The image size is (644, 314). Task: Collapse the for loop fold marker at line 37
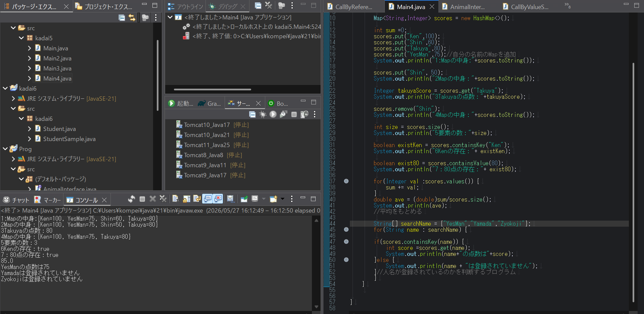[x=346, y=181]
